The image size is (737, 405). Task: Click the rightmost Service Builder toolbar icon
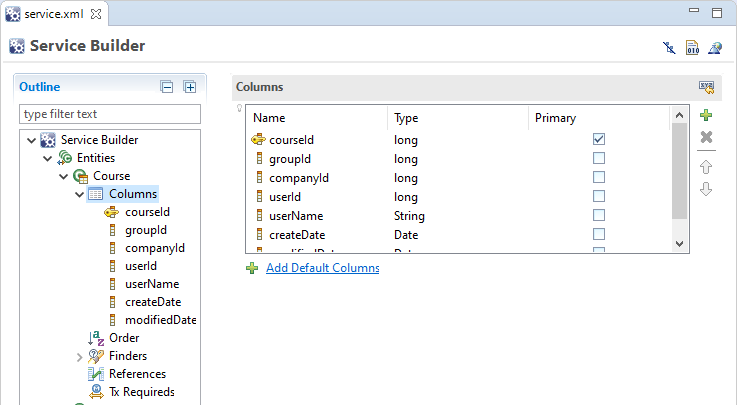715,47
